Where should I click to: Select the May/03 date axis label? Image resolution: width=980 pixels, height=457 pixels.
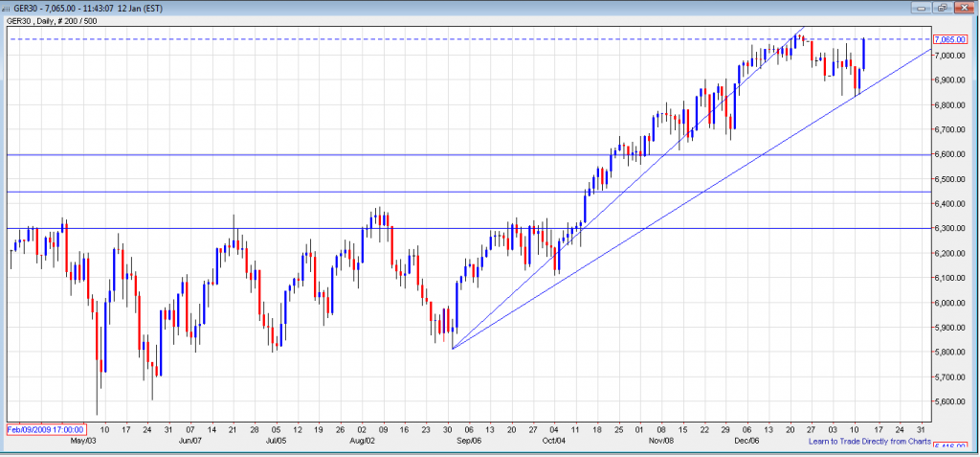pos(81,441)
